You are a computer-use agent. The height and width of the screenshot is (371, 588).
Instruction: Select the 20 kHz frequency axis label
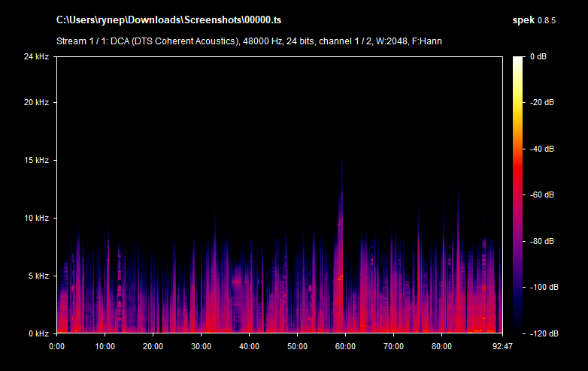(x=36, y=103)
